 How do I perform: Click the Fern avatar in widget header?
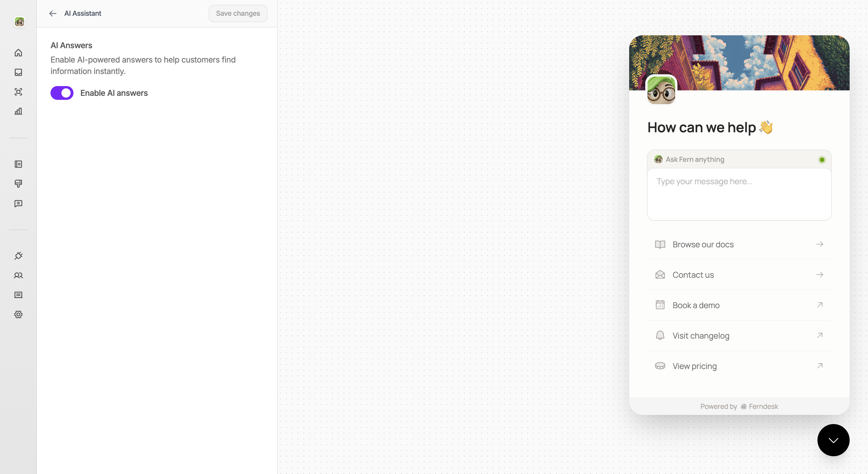tap(661, 90)
